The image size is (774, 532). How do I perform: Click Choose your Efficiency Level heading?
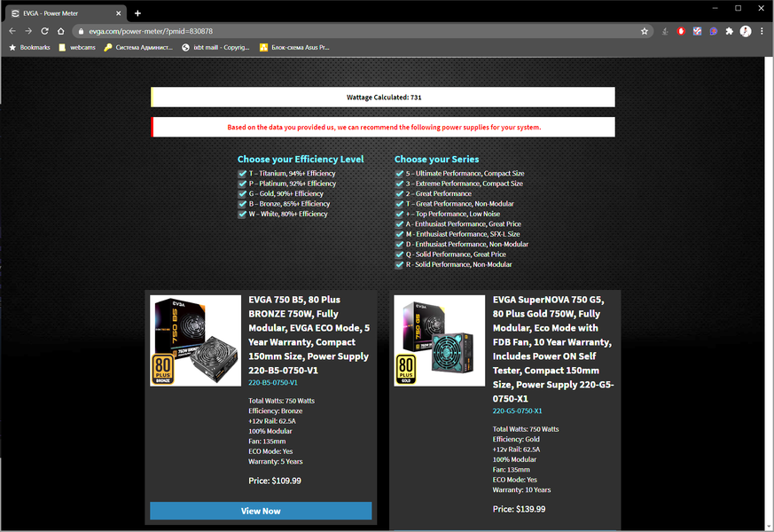[x=301, y=160]
